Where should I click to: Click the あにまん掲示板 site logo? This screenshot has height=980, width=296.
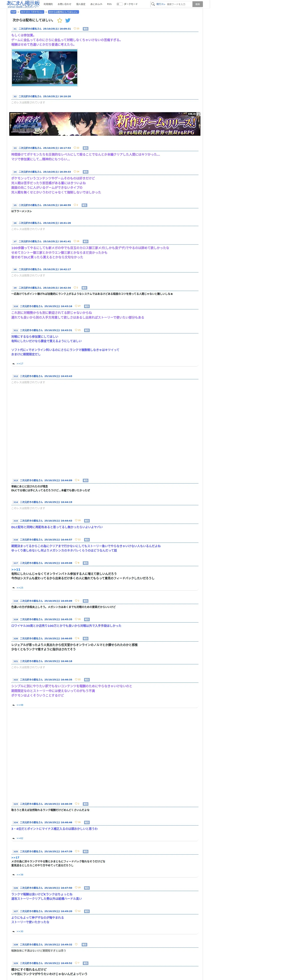pyautogui.click(x=23, y=4)
